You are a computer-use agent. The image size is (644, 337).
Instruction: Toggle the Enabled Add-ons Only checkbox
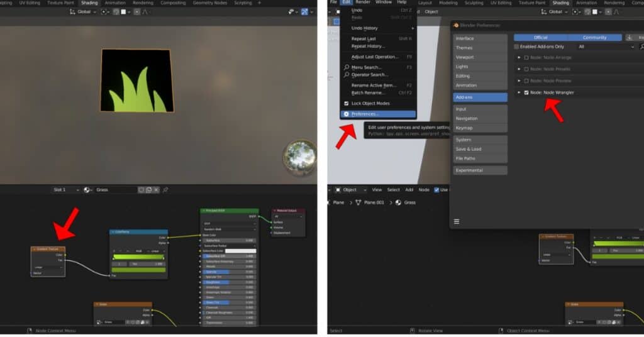coord(517,47)
